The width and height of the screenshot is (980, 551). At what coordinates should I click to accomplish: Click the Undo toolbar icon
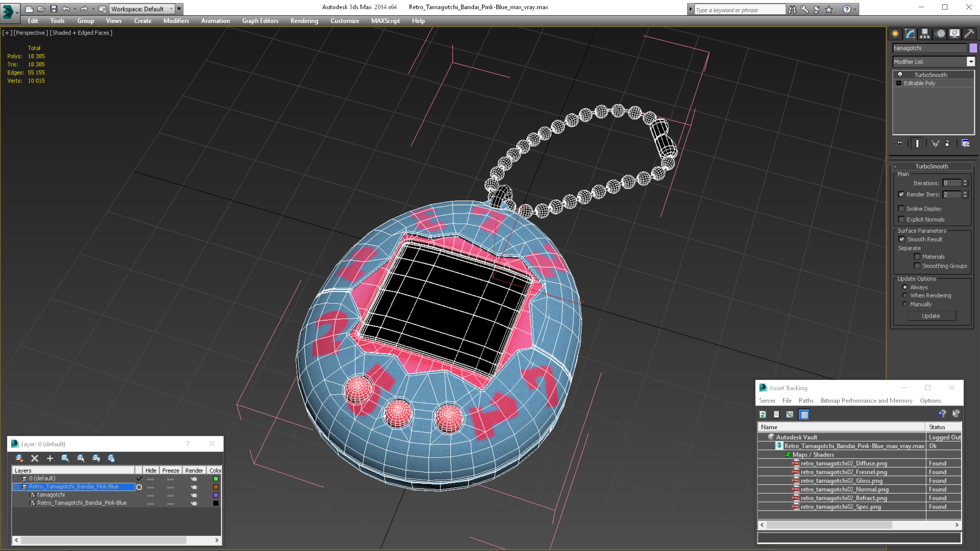tap(66, 9)
